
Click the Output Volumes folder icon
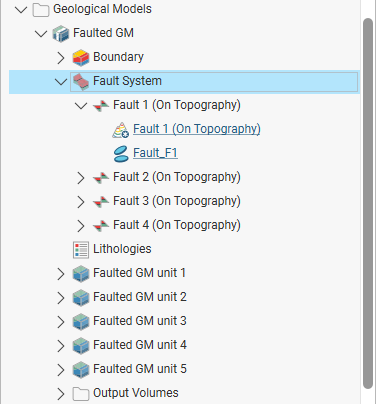coord(81,394)
